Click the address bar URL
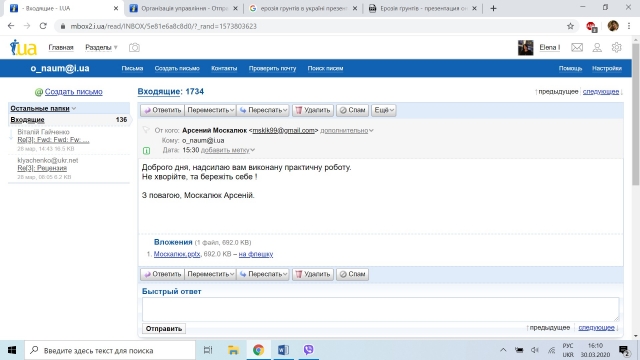The width and height of the screenshot is (640, 360). (163, 26)
